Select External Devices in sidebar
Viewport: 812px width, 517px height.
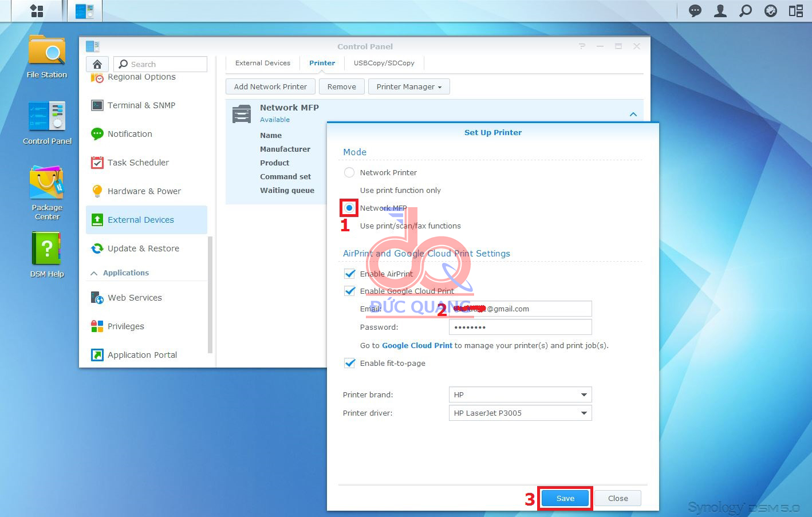[x=146, y=220]
